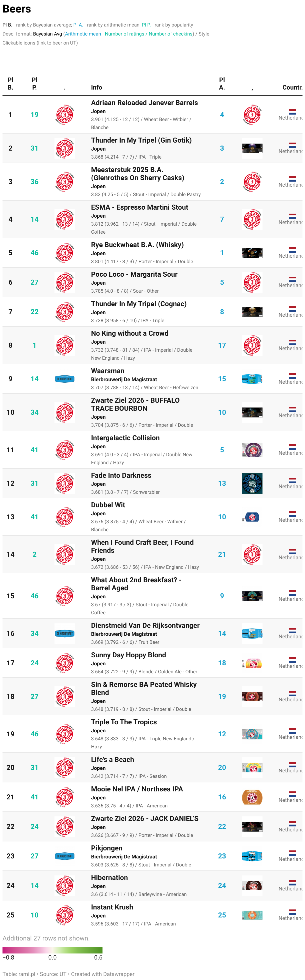Screen dimensions: 305x980
Task: Sort by Pl A. arithmetic mean header
Action: tap(222, 83)
